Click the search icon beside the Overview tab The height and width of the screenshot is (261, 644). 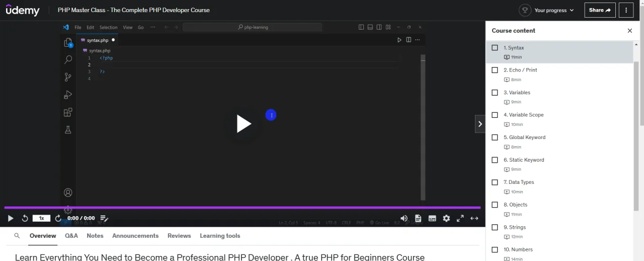[x=17, y=236]
